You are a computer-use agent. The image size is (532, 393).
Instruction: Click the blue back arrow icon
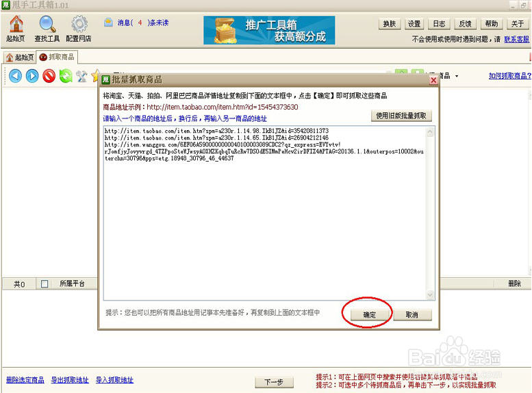click(x=15, y=76)
